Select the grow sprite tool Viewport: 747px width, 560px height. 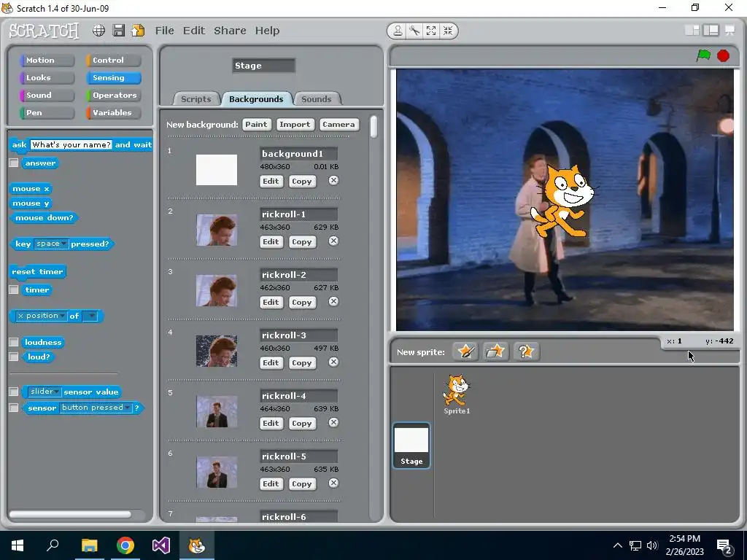click(431, 31)
